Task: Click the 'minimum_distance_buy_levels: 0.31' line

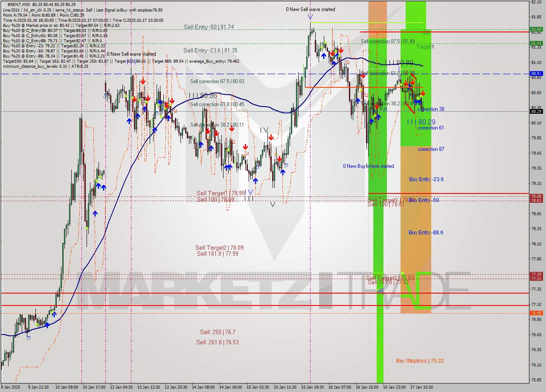Action: [x=46, y=66]
